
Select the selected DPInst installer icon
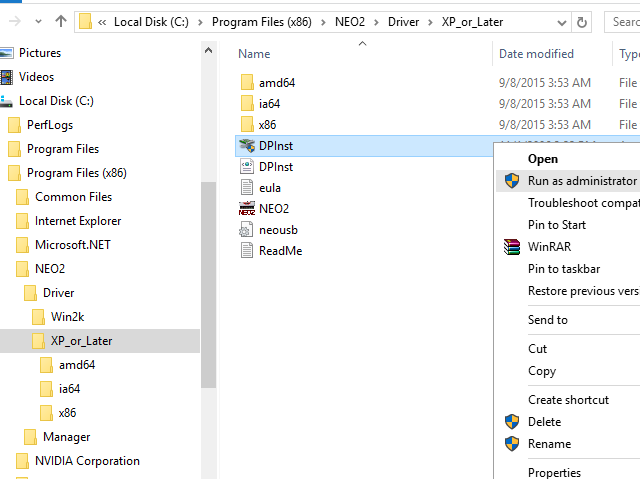247,146
